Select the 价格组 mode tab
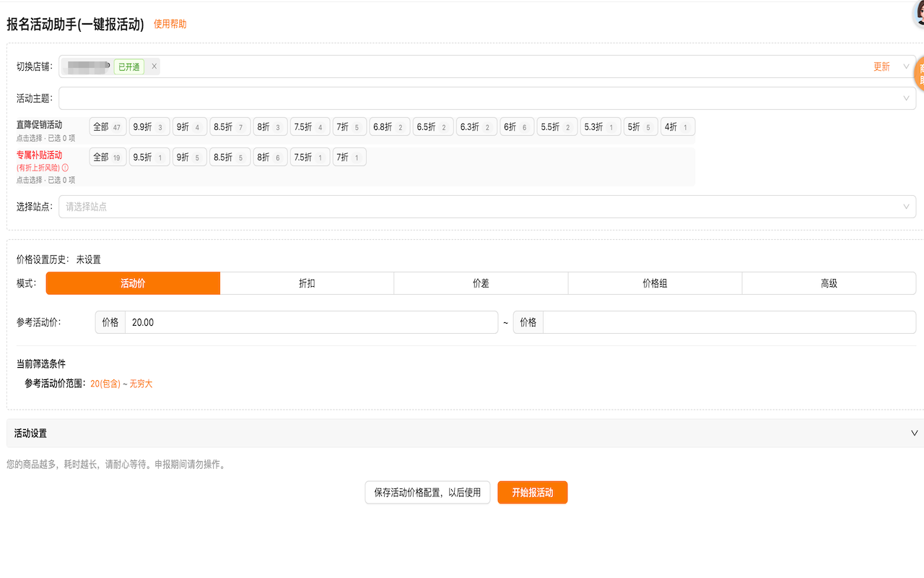 655,283
